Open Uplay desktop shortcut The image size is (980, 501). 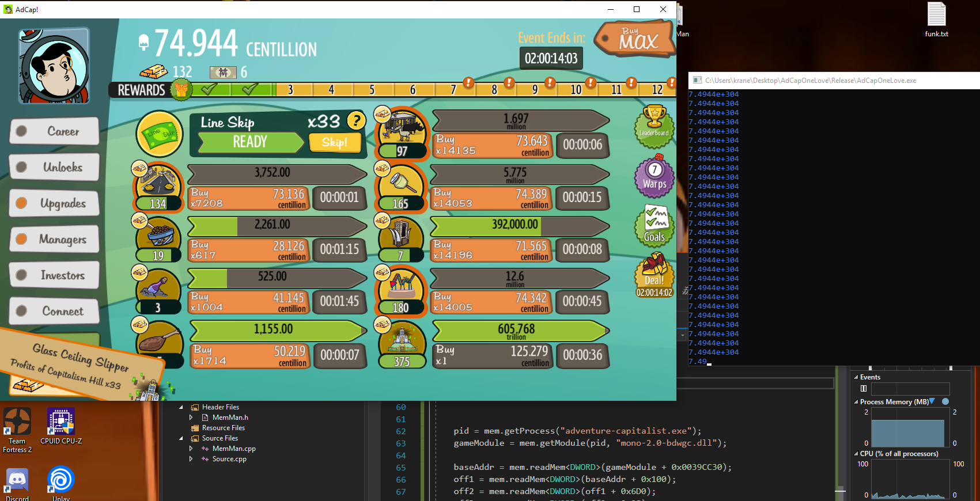coord(61,484)
